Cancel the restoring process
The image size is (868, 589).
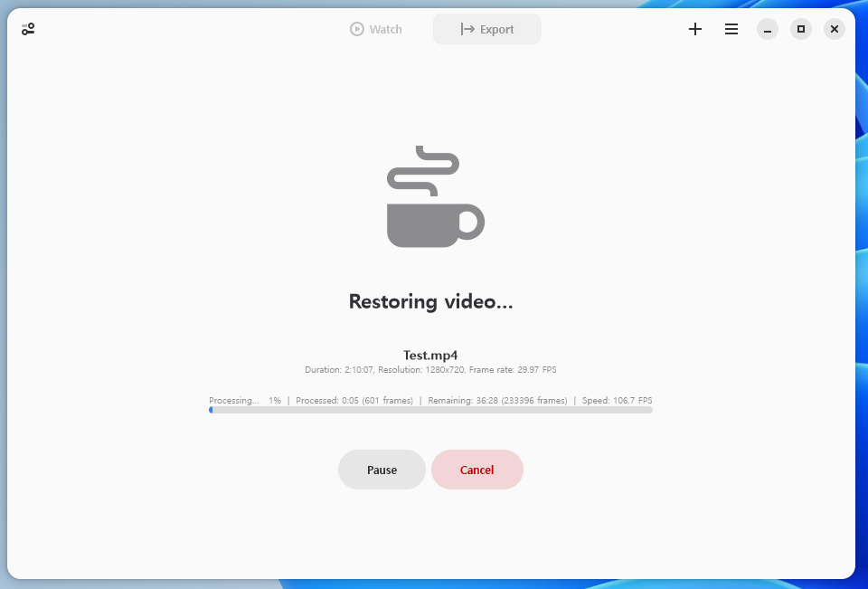pyautogui.click(x=476, y=470)
